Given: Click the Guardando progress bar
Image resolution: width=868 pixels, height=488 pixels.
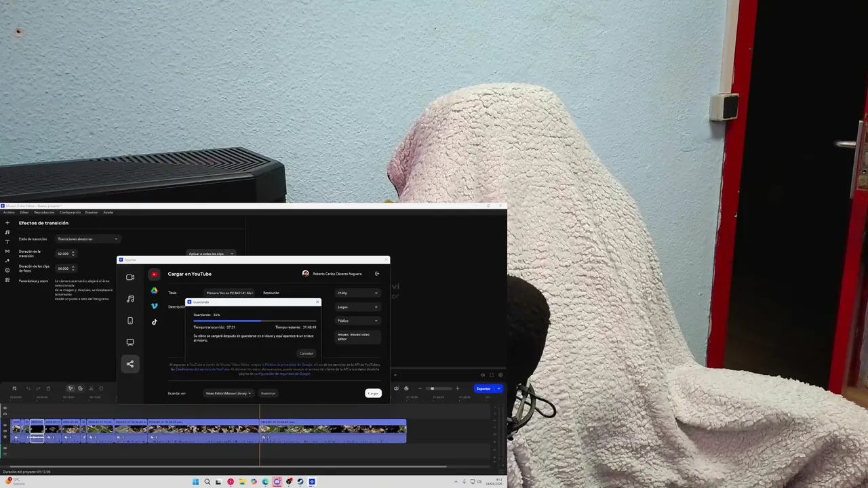Looking at the screenshot, I should pos(254,321).
